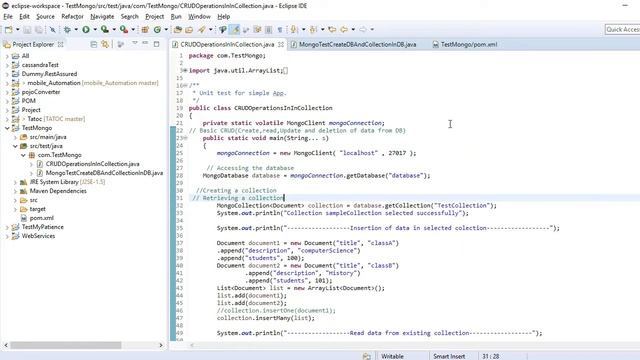Select the TestMyPatience project
The height and width of the screenshot is (360, 640).
coord(42,227)
